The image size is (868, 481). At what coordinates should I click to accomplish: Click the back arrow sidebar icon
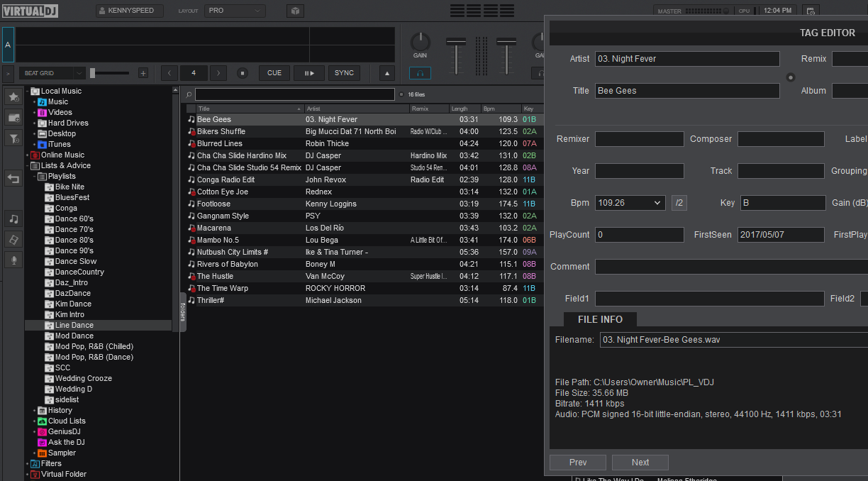[13, 178]
